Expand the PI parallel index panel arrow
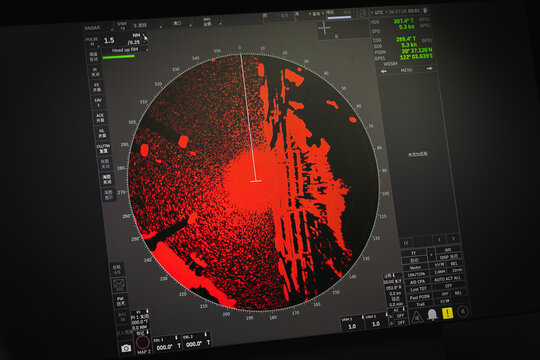The width and height of the screenshot is (540, 360). tap(147, 311)
